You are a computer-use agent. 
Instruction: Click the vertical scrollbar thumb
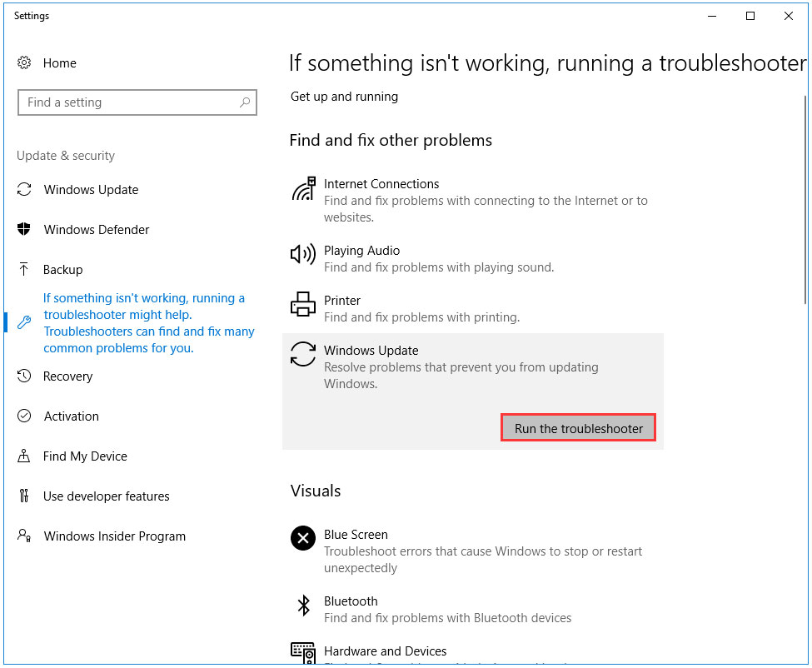pyautogui.click(x=805, y=199)
